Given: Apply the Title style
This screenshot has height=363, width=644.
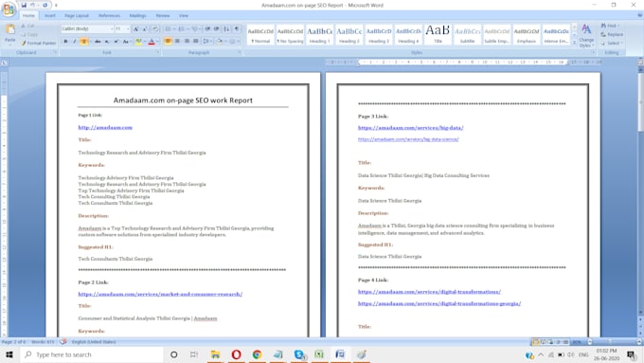Looking at the screenshot, I should click(x=438, y=35).
